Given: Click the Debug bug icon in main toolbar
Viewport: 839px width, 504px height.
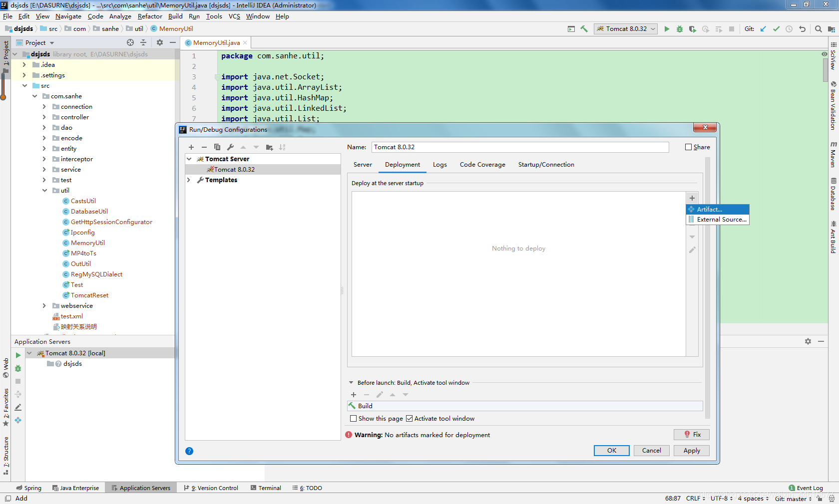Looking at the screenshot, I should click(x=680, y=29).
